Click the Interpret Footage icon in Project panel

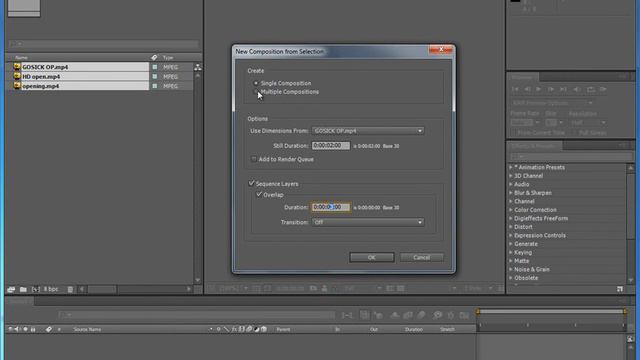11,289
